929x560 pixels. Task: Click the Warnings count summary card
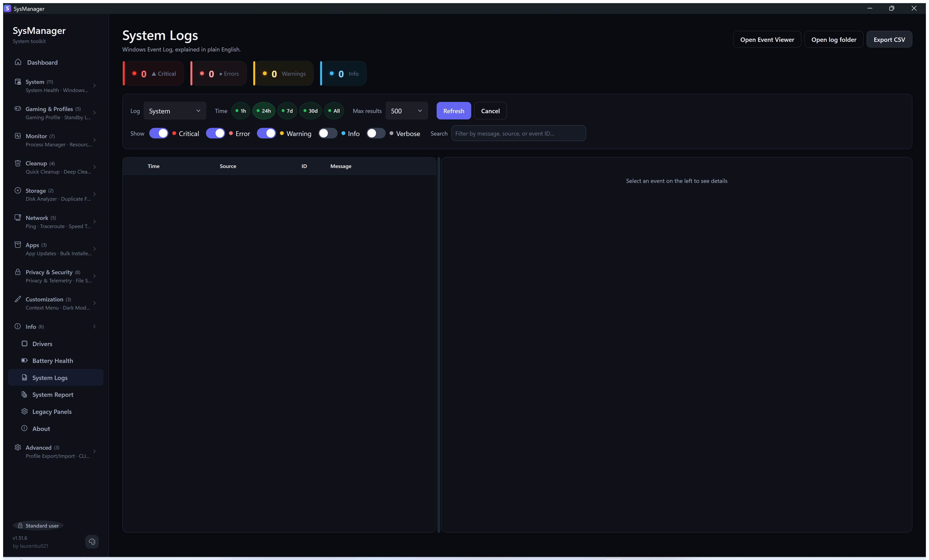(284, 74)
